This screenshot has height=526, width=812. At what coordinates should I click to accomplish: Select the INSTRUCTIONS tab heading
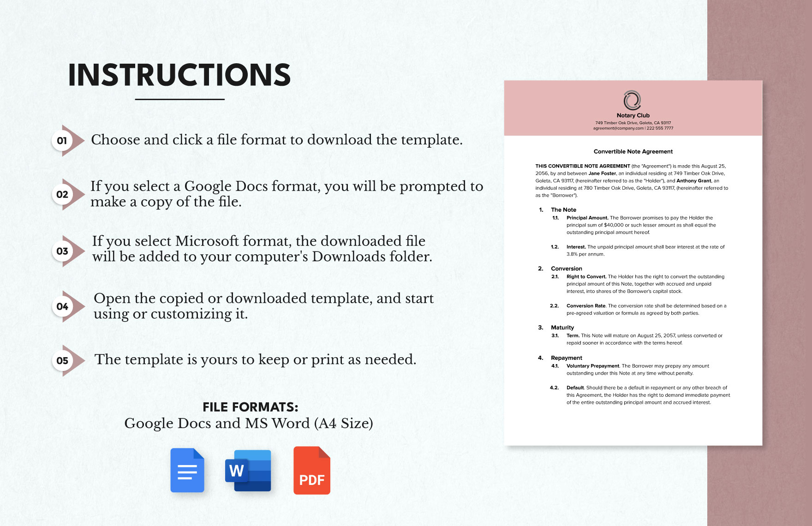tap(179, 74)
